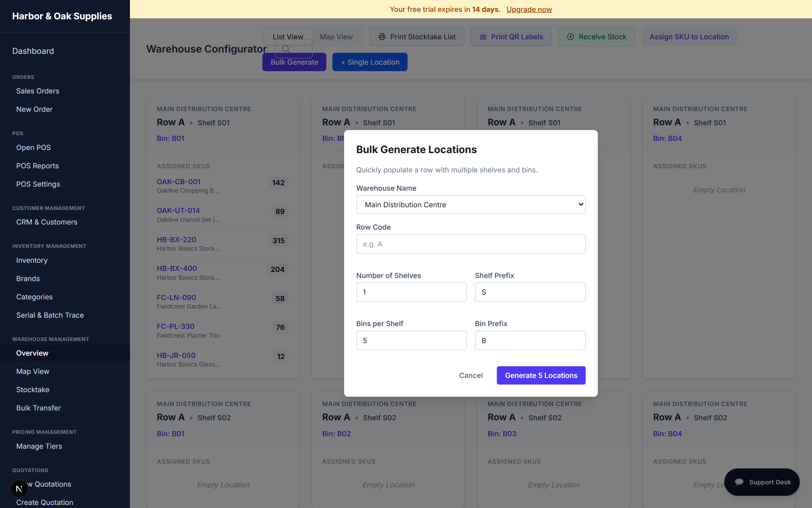Click the search magnifier icon
The width and height of the screenshot is (812, 508).
pyautogui.click(x=286, y=49)
